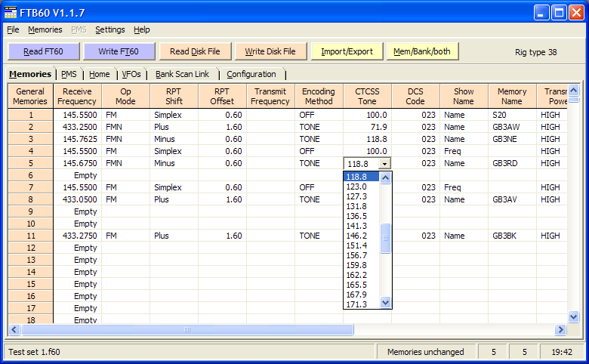Click the Op Mode column header
The width and height of the screenshot is (589, 364).
click(x=126, y=96)
